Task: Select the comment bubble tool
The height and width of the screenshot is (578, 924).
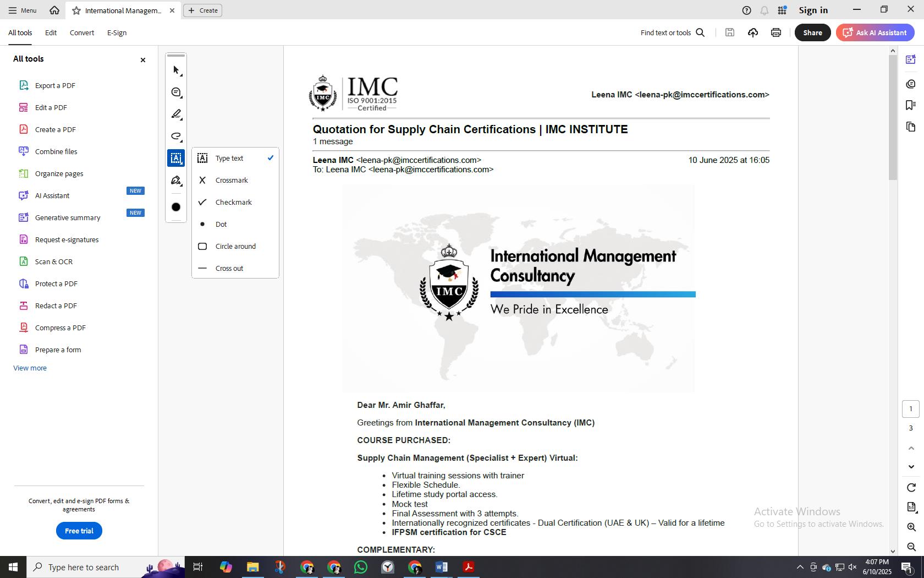Action: 176,92
